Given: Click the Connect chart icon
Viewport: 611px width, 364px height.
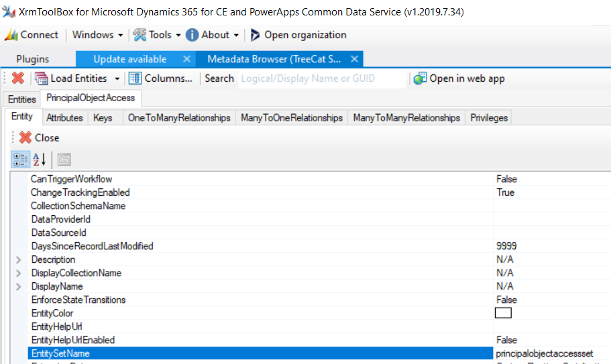Looking at the screenshot, I should 11,35.
